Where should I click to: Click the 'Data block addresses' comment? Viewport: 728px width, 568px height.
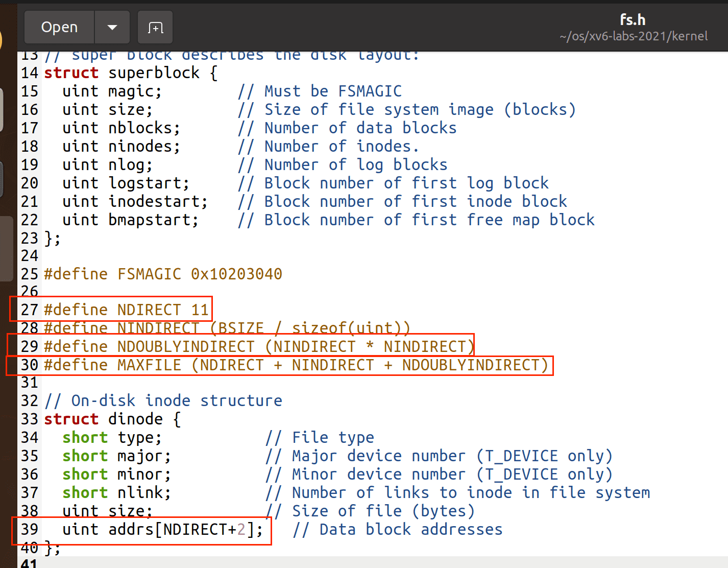point(410,530)
